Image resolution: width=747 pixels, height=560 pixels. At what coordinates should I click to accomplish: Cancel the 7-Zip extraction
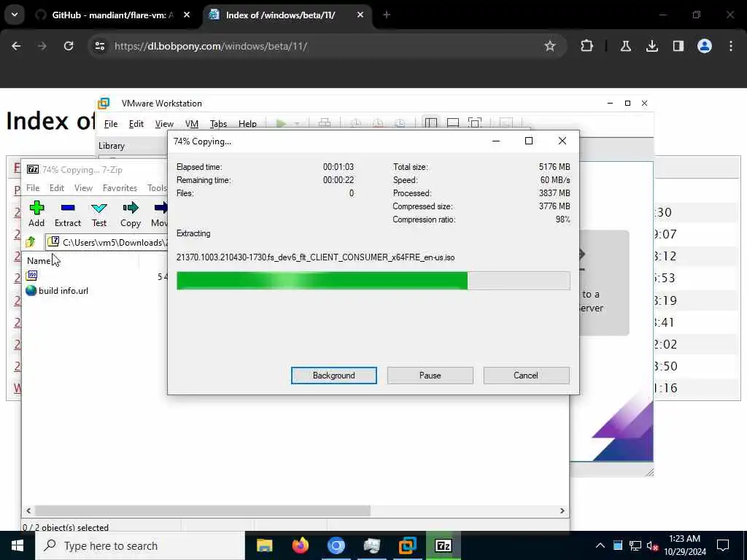[x=526, y=376]
